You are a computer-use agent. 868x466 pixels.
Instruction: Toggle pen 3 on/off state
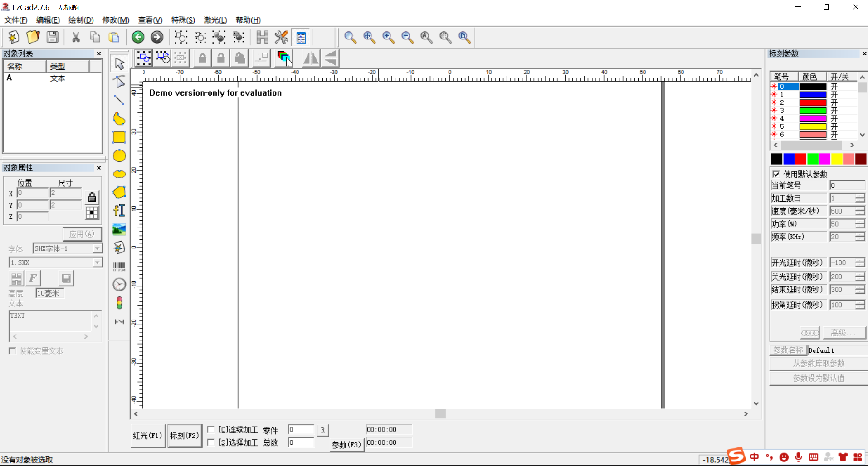pyautogui.click(x=834, y=111)
